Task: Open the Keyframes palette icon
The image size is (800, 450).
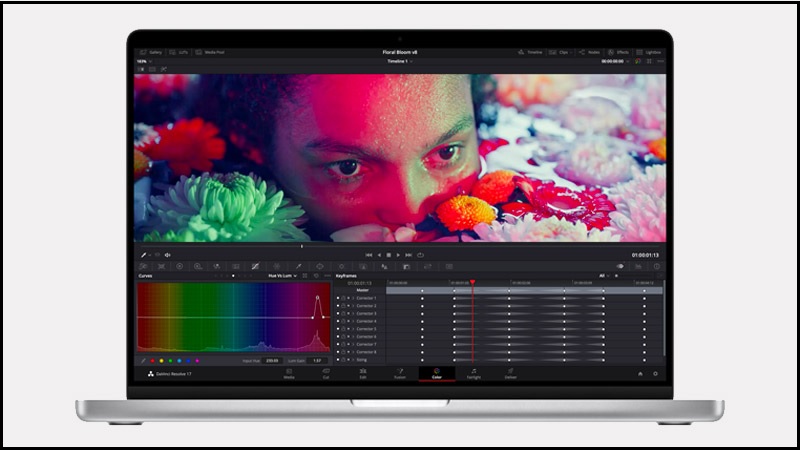Action: coord(620,266)
